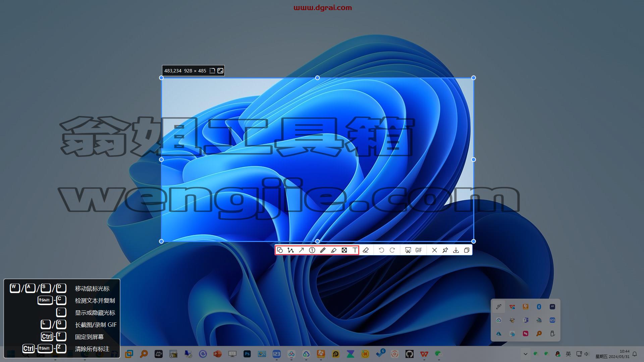Switch the 英 input method indicator
Image resolution: width=644 pixels, height=362 pixels.
click(x=568, y=354)
